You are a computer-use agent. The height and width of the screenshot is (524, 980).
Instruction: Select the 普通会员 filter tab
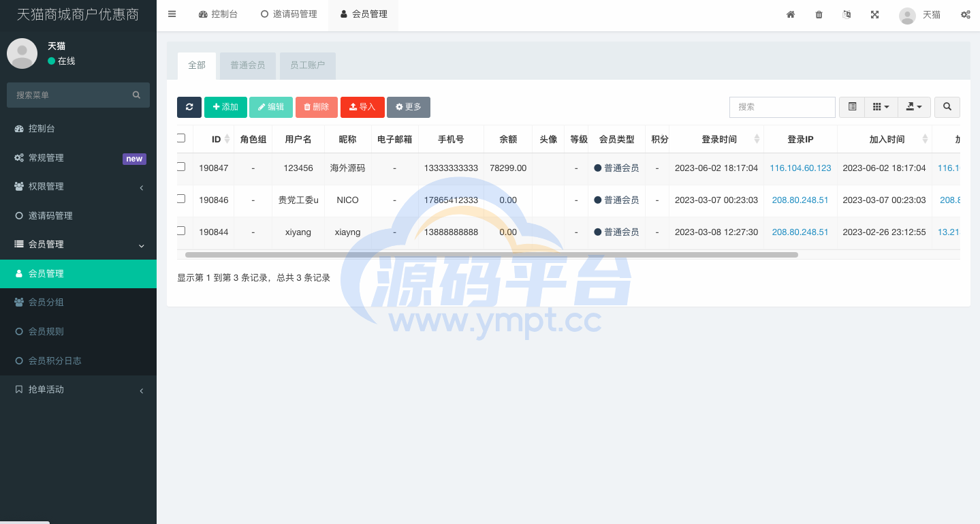[x=248, y=65]
